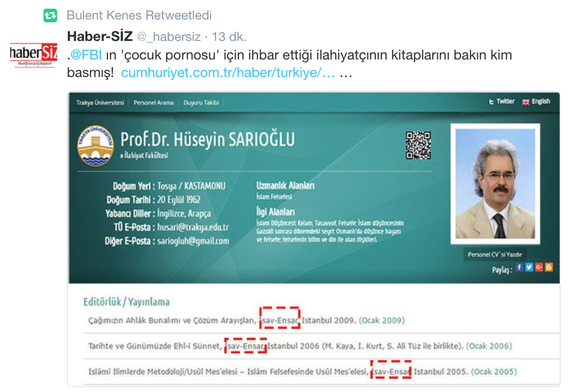The image size is (568, 392).
Task: Open the Trakya Üniversitesi menu item
Action: [100, 103]
